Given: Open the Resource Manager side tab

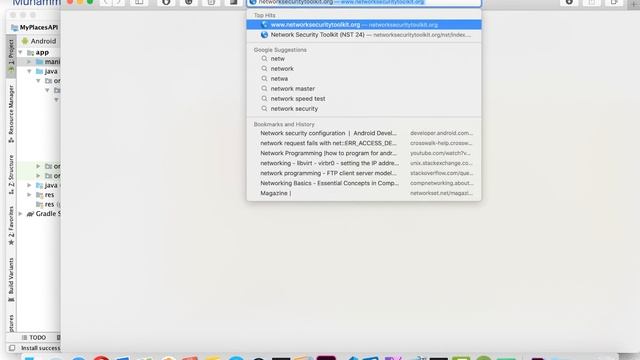Looking at the screenshot, I should point(11,114).
